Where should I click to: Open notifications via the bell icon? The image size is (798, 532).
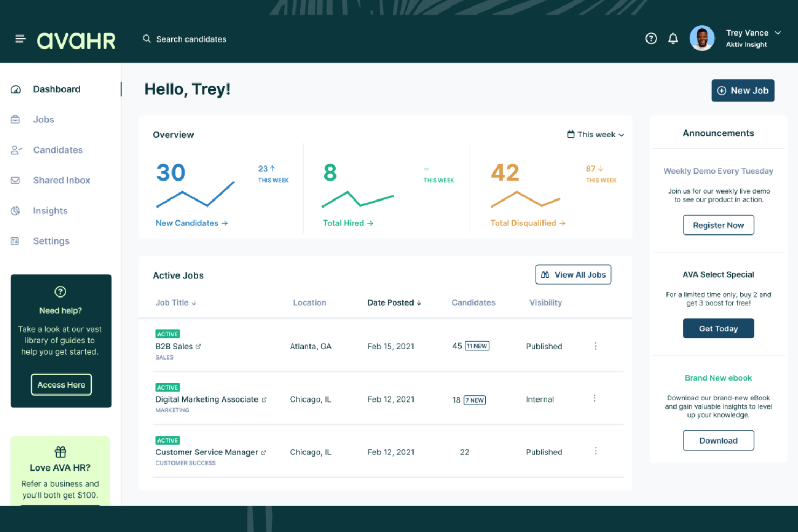tap(672, 38)
